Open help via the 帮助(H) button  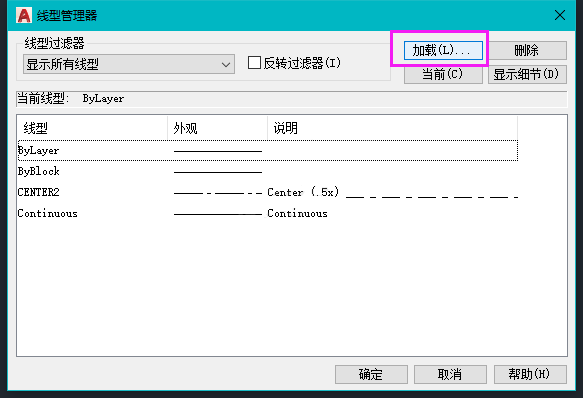tap(530, 374)
